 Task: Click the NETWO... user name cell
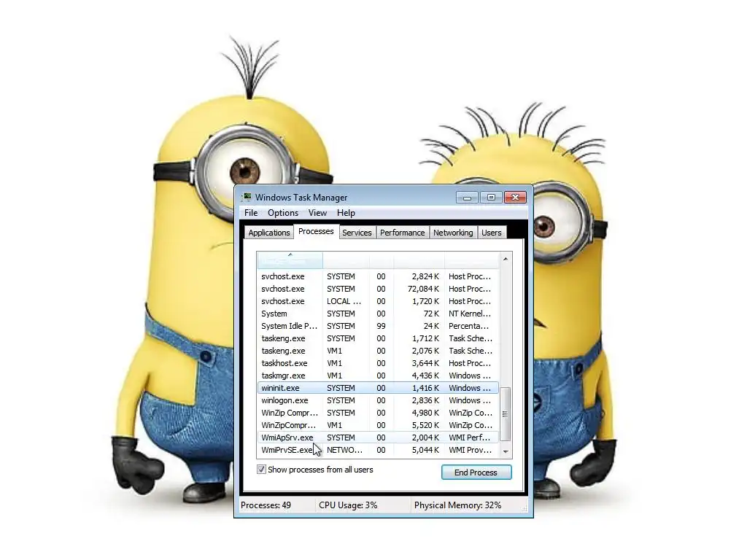[x=344, y=450]
